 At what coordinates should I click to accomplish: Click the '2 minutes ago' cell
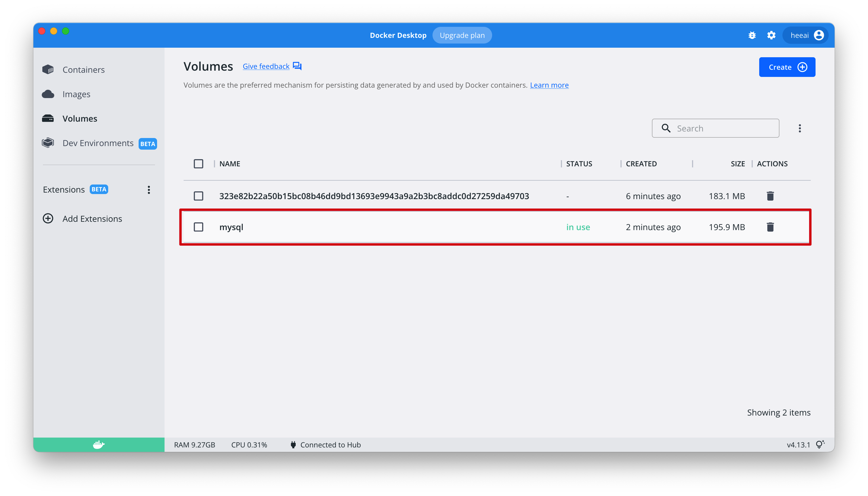click(653, 227)
